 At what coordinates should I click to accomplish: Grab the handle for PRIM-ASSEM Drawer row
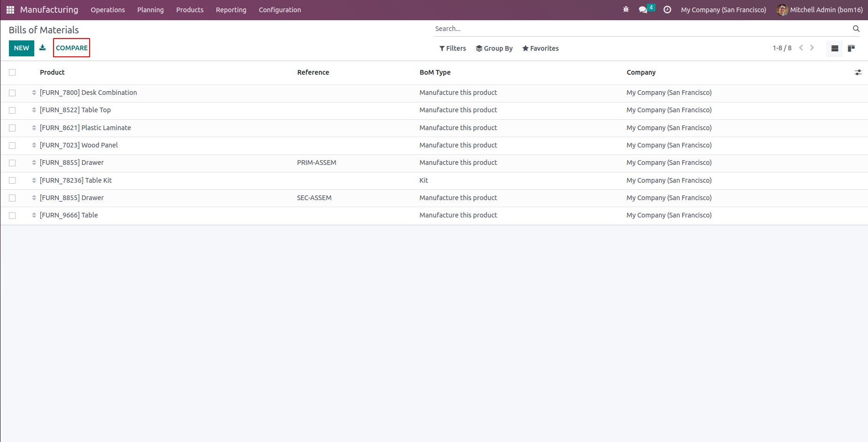[x=34, y=163]
